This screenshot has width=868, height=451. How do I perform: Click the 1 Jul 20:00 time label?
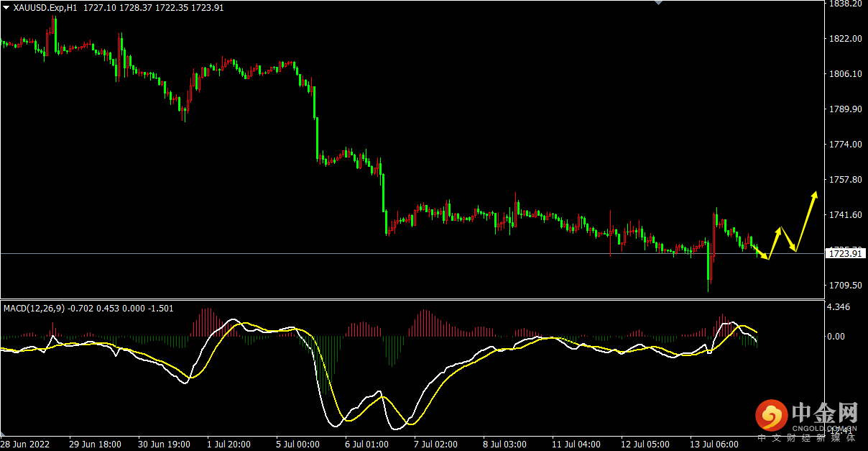(x=228, y=445)
